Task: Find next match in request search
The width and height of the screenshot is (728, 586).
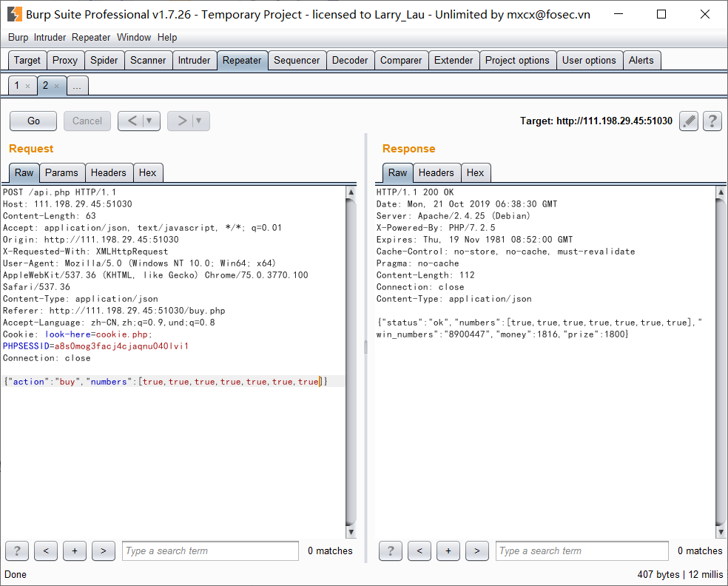Action: [104, 550]
